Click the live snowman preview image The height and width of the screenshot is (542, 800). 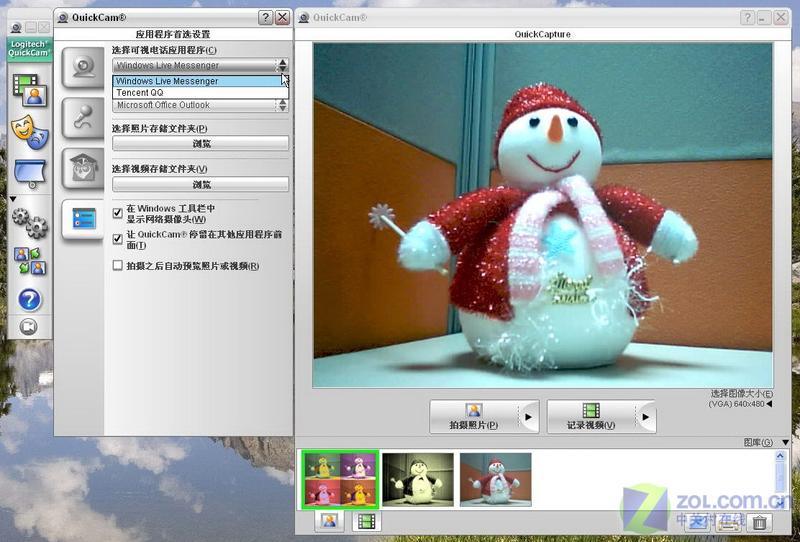(543, 215)
